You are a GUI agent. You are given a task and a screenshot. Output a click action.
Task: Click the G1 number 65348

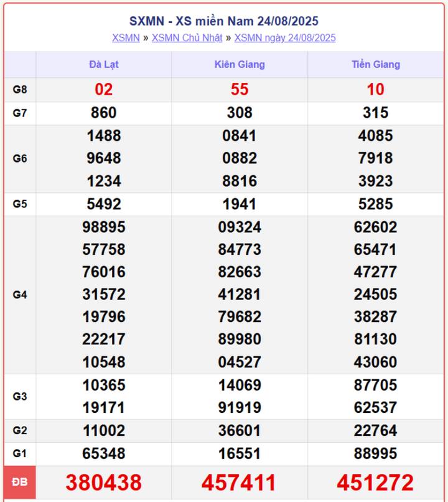tap(104, 454)
